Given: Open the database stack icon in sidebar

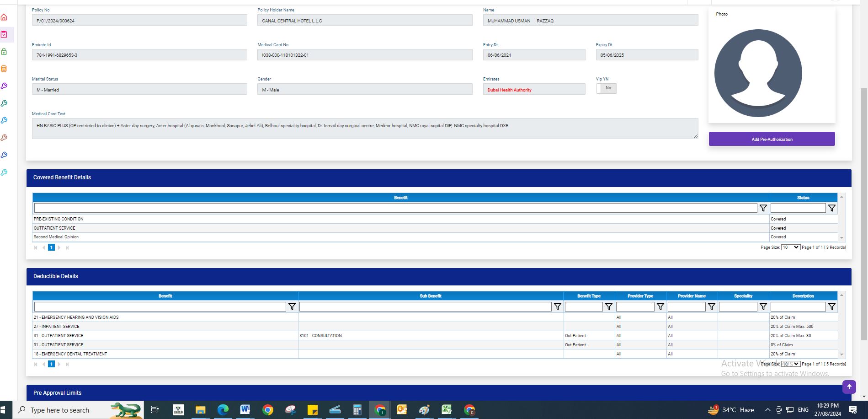Looking at the screenshot, I should click(x=4, y=69).
